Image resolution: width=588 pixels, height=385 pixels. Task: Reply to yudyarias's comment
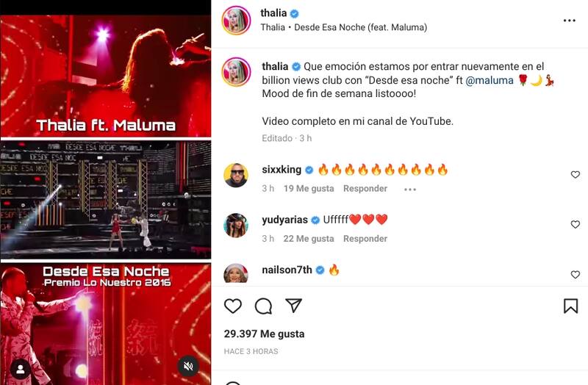[365, 239]
